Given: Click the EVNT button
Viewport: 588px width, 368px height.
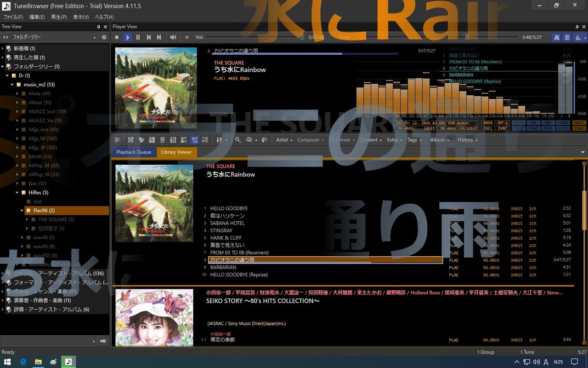Looking at the screenshot, I should tap(503, 128).
